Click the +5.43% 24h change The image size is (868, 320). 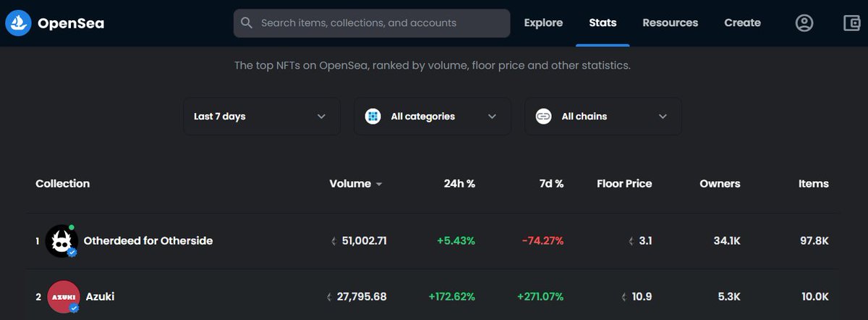click(455, 241)
